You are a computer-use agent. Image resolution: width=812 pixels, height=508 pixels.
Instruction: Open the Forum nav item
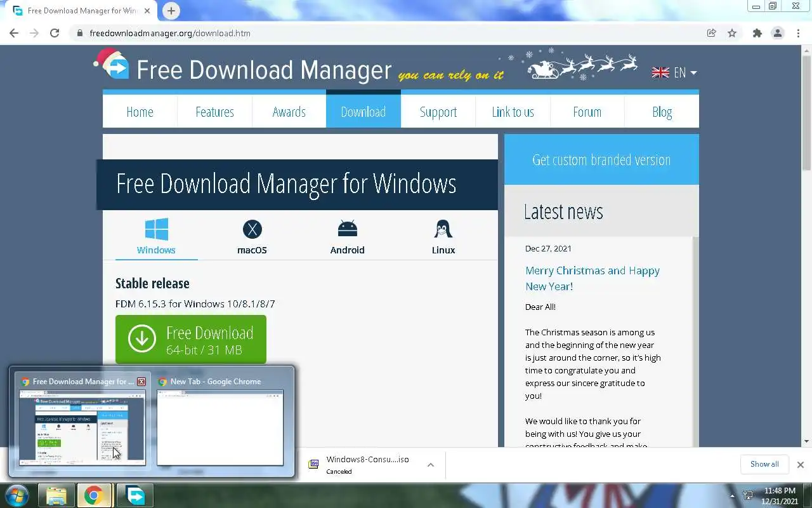(x=587, y=112)
